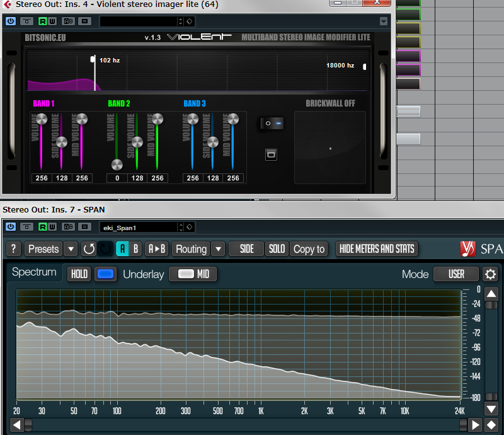The width and height of the screenshot is (504, 435).
Task: Click Hide Meters and Stats button
Action: click(377, 249)
